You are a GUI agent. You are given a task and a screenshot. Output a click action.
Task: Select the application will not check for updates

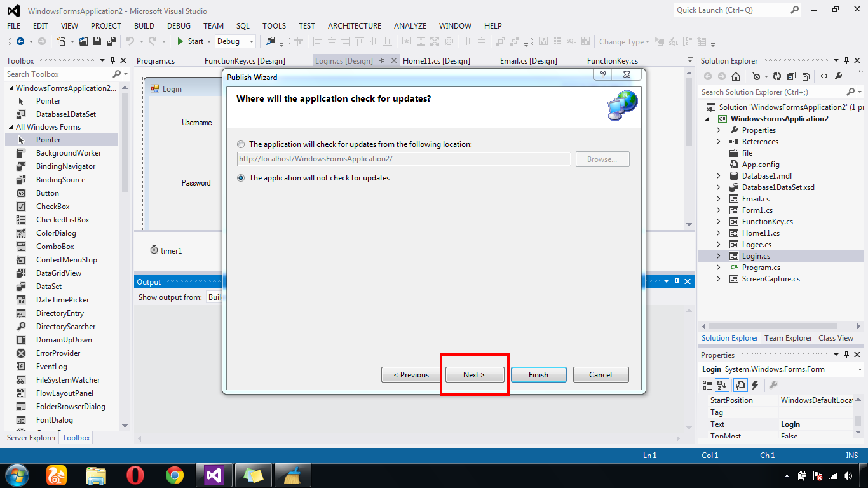tap(241, 178)
